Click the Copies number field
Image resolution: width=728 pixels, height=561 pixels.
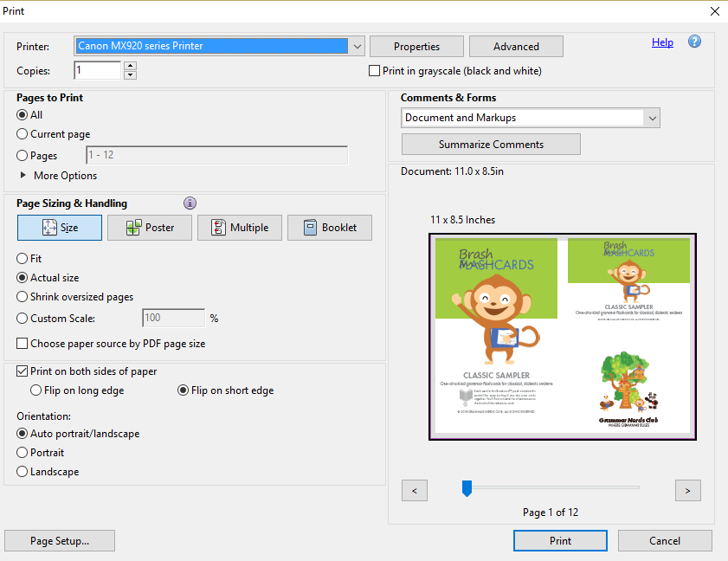[x=98, y=71]
